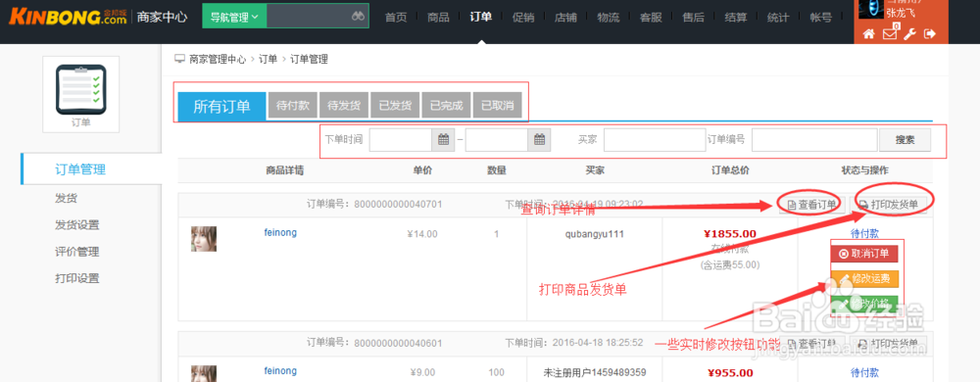
Task: Switch to the 待发货 tab
Action: pyautogui.click(x=344, y=106)
